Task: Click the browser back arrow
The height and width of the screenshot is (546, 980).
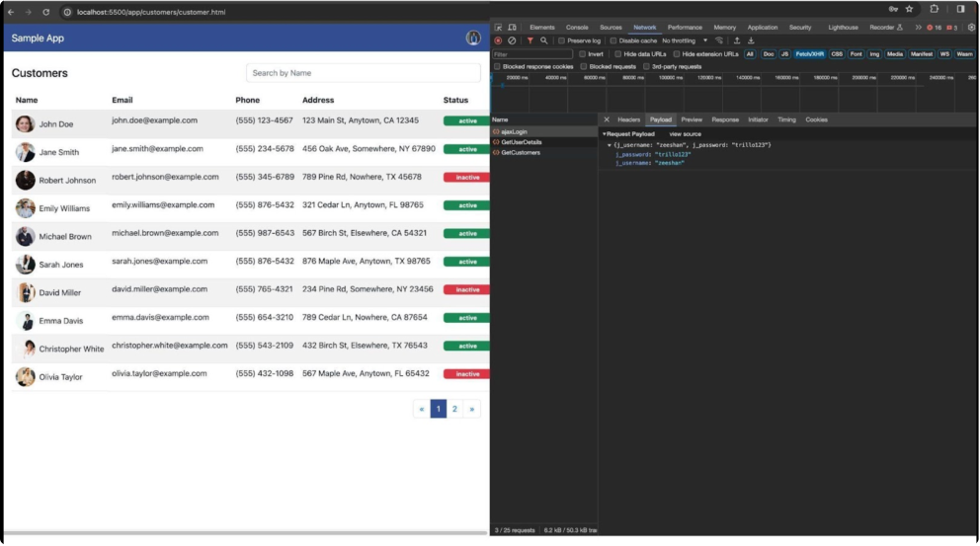Action: click(x=11, y=12)
